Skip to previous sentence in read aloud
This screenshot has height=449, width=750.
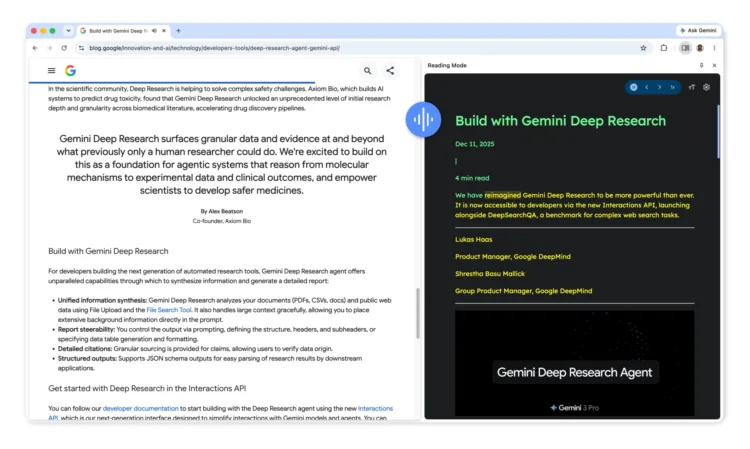(647, 88)
